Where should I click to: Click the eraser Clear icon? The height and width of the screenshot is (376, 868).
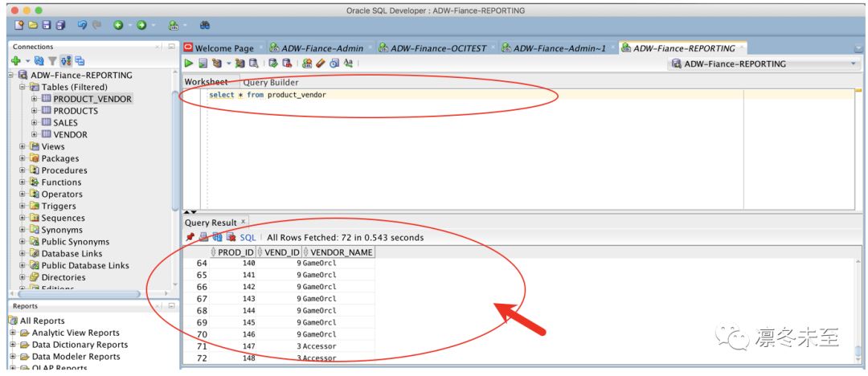point(321,63)
